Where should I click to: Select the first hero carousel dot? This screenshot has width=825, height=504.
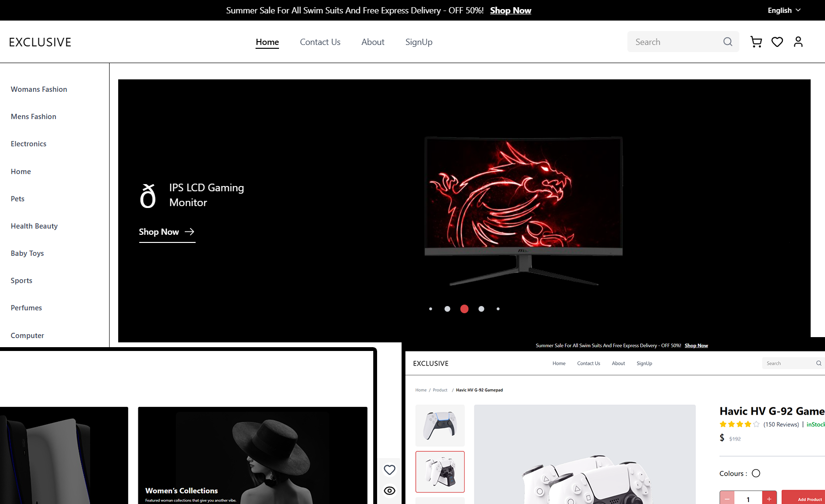[x=431, y=309]
